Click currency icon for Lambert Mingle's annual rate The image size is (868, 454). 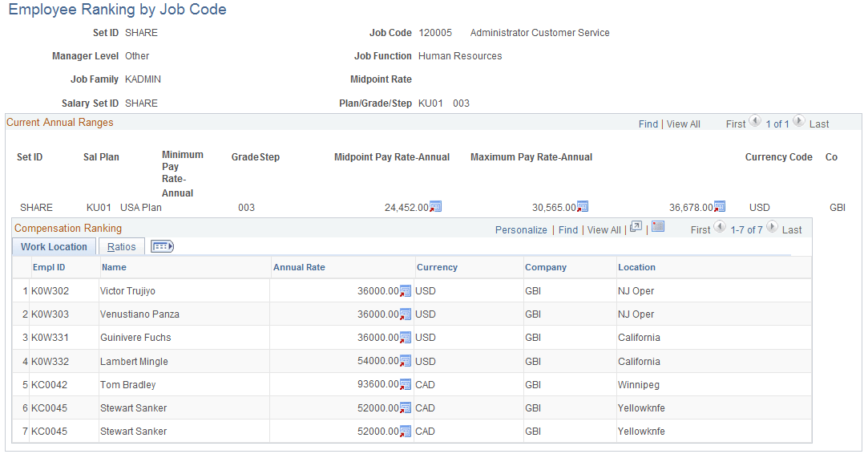[x=406, y=361]
